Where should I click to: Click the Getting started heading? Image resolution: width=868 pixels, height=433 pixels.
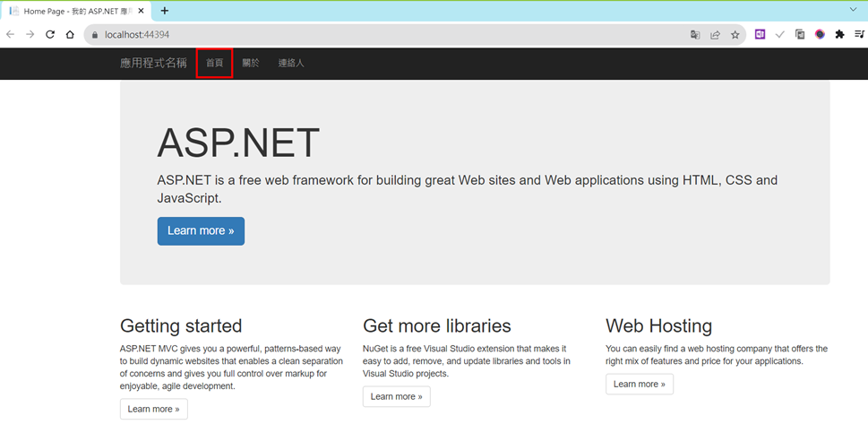181,325
